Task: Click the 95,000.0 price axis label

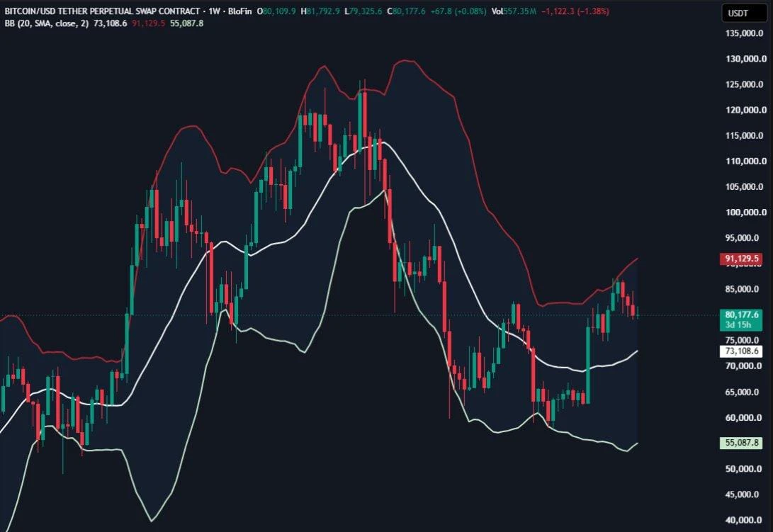Action: tap(742, 238)
